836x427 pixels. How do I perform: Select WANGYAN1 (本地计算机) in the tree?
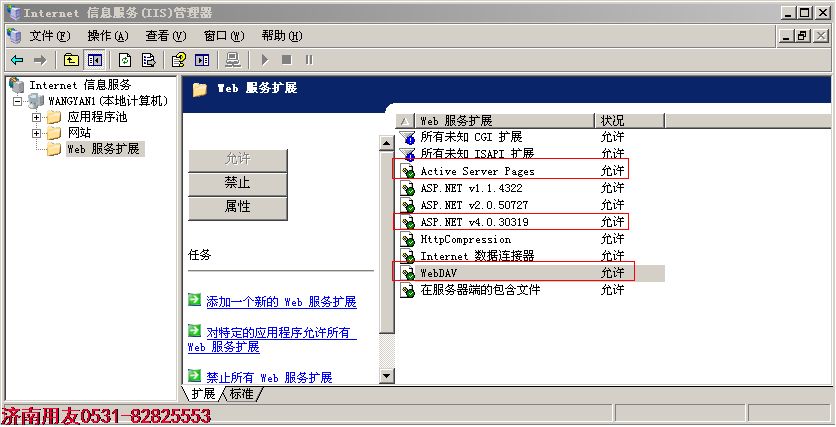point(108,101)
